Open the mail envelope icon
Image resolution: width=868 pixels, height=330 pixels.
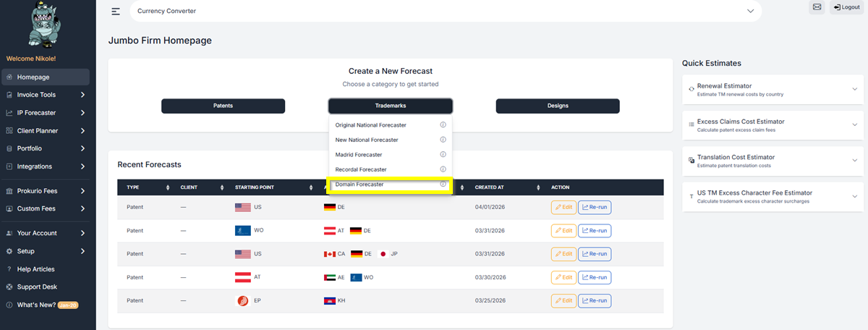coord(817,7)
